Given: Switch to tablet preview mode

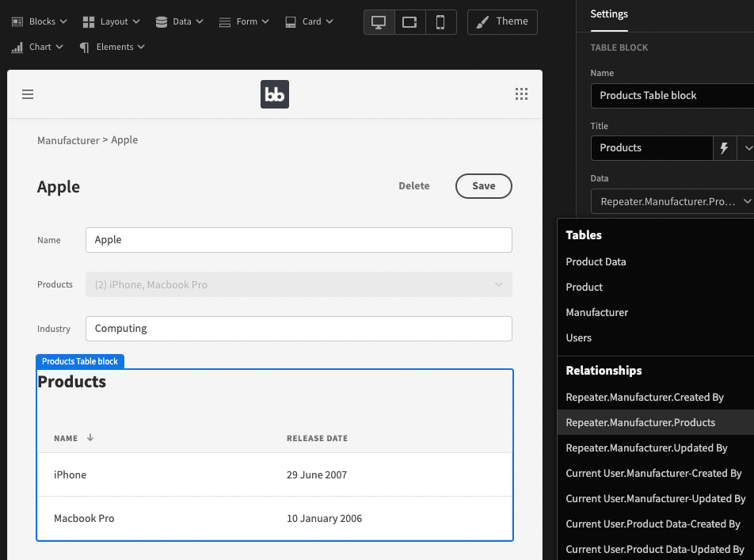Looking at the screenshot, I should tap(409, 22).
